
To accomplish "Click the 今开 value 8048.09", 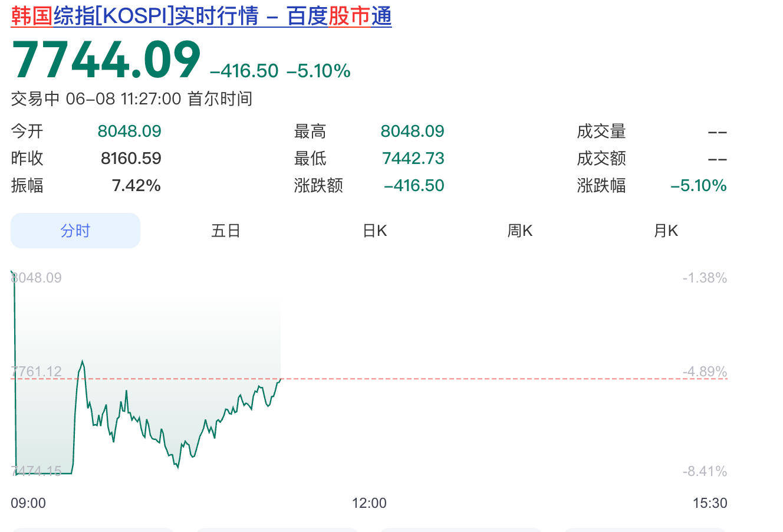I will coord(129,131).
